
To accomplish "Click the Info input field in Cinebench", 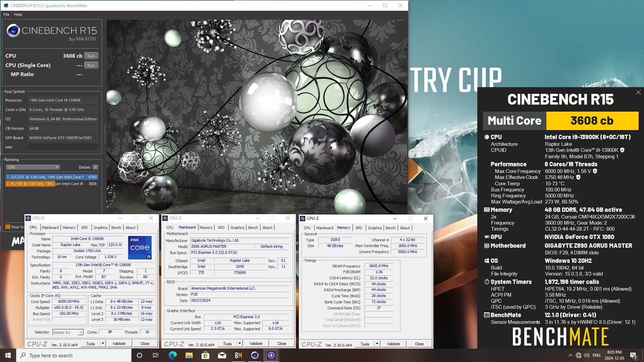I will [x=63, y=147].
